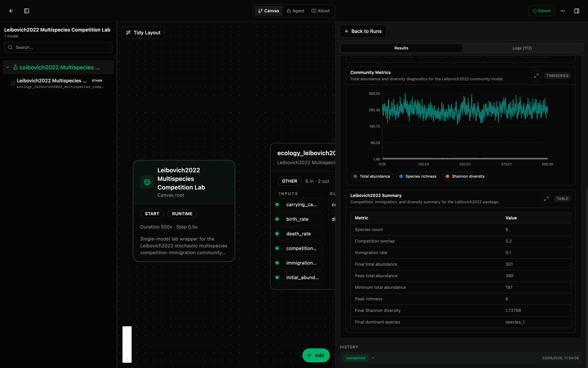This screenshot has height=368, width=588.
Task: Collapse the Leibovich2022 Multispecies lab tree chevron
Action: point(8,67)
